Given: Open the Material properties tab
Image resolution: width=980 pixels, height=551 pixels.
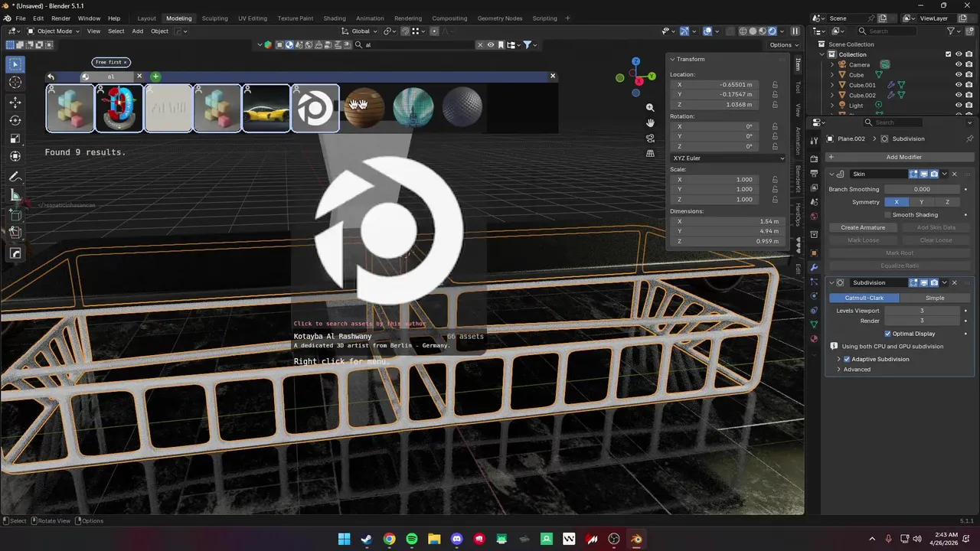Looking at the screenshot, I should pyautogui.click(x=814, y=339).
